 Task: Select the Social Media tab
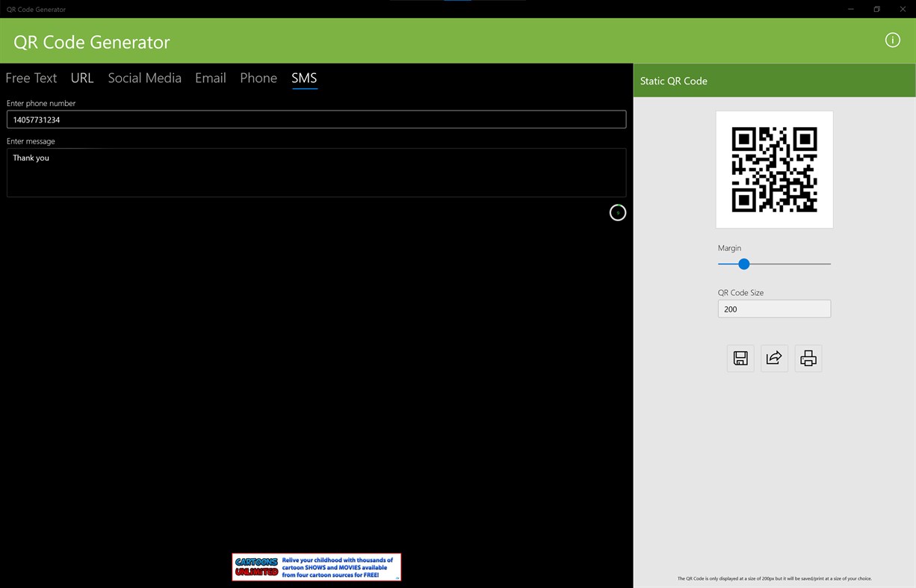point(144,78)
